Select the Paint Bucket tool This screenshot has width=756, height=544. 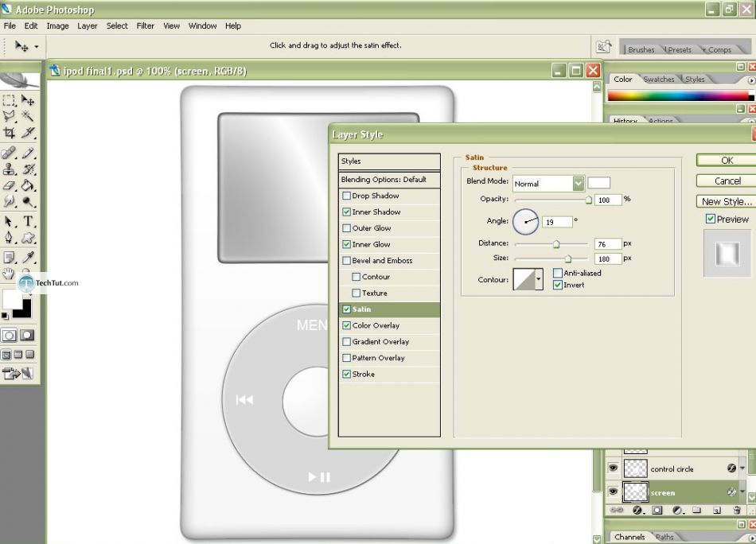28,185
